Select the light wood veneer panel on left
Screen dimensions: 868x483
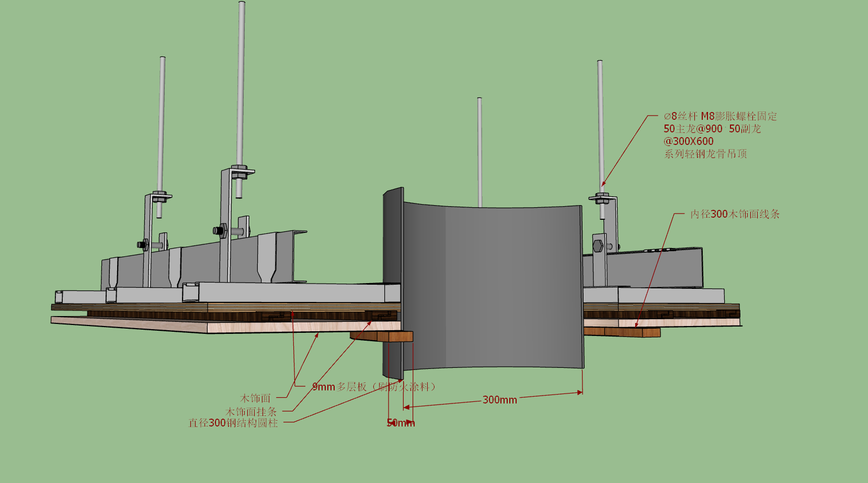click(x=226, y=324)
